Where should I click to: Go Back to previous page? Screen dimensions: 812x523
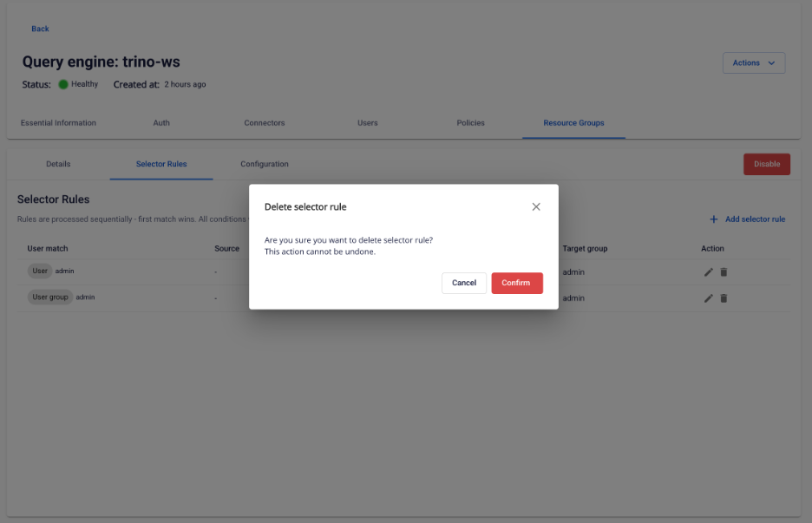click(x=40, y=29)
